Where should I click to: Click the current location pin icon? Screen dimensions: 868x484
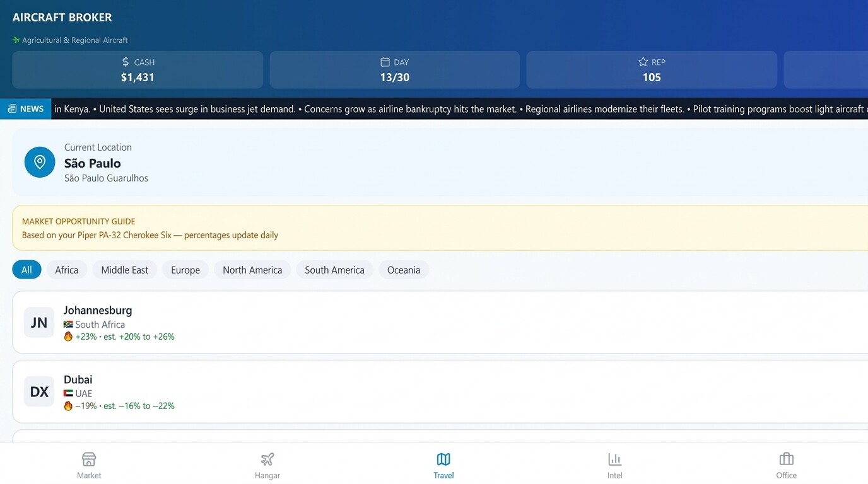40,163
